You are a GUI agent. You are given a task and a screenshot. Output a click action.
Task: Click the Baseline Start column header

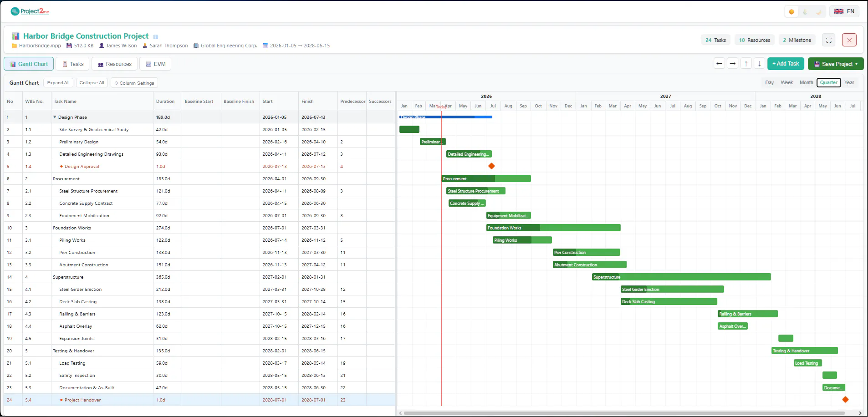coord(201,102)
